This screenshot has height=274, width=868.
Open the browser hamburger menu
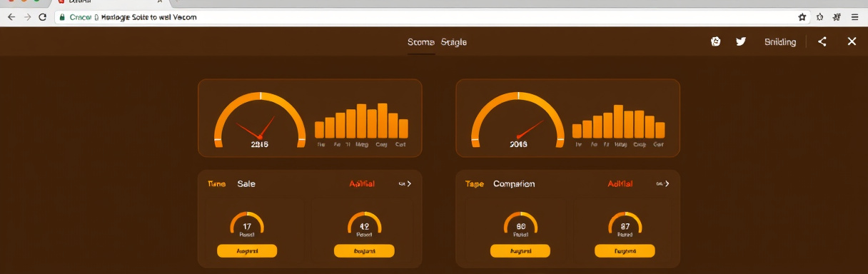pos(854,16)
